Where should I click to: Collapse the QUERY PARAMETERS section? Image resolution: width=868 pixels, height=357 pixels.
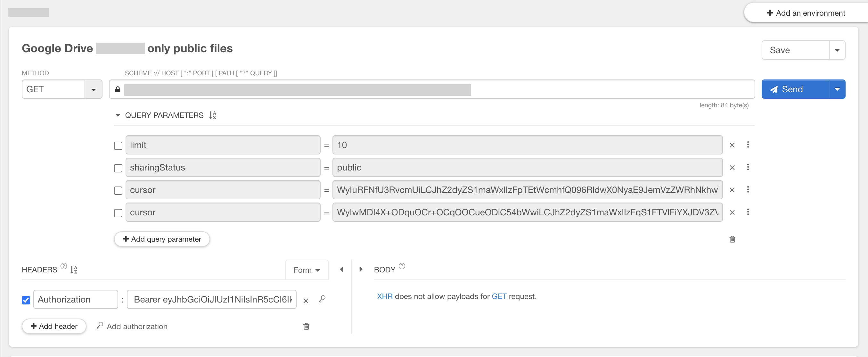point(118,115)
